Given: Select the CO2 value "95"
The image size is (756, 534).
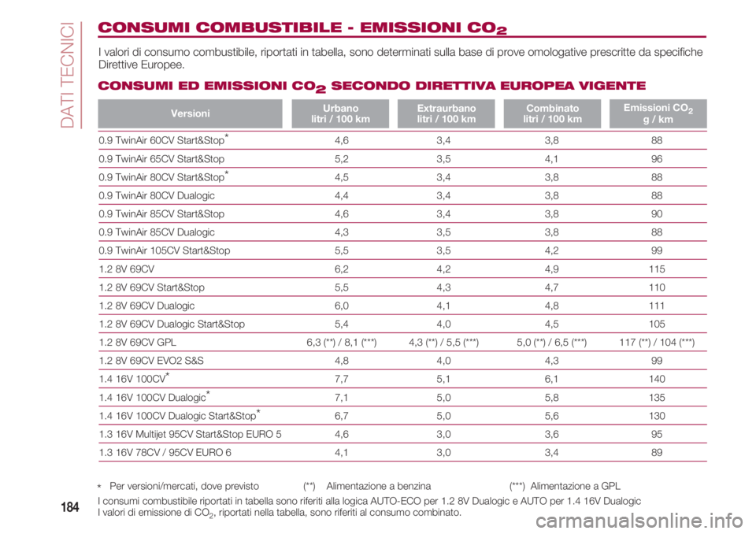Looking at the screenshot, I should click(x=657, y=434).
